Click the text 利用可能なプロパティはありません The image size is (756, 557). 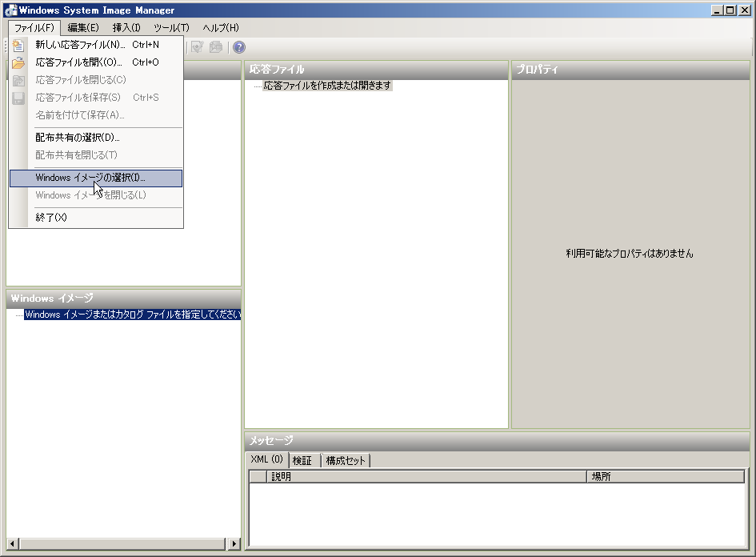point(630,254)
